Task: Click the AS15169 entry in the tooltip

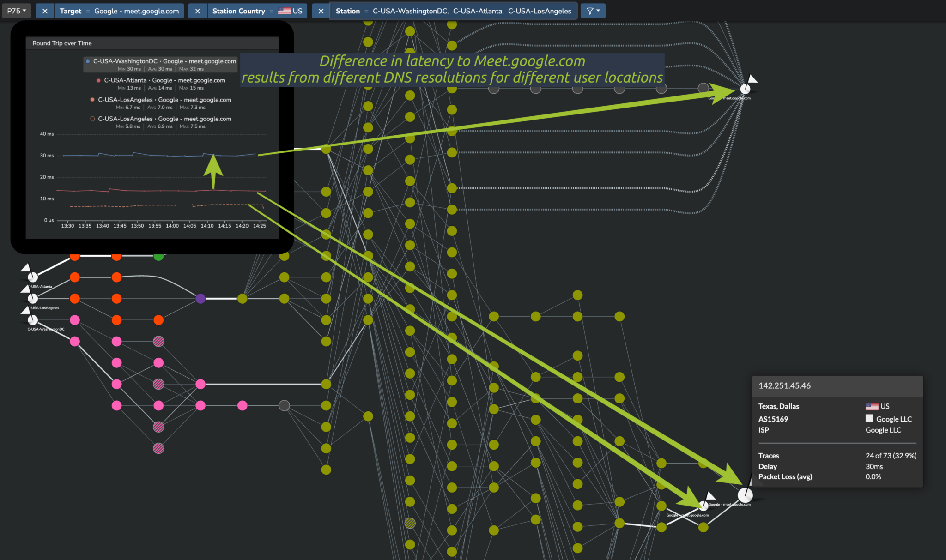Action: click(x=773, y=419)
